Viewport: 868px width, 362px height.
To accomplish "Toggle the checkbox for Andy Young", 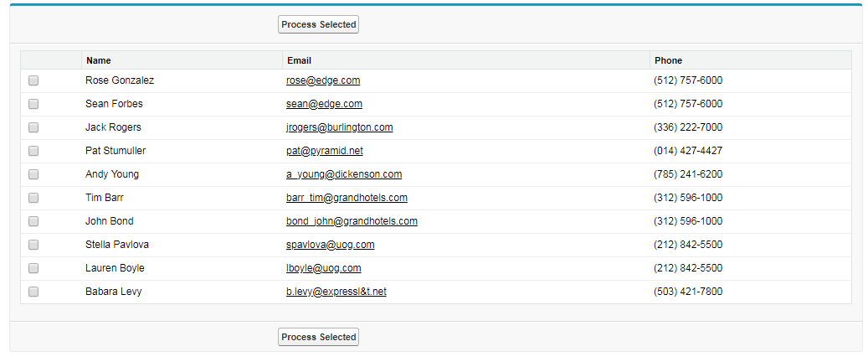I will 33,175.
